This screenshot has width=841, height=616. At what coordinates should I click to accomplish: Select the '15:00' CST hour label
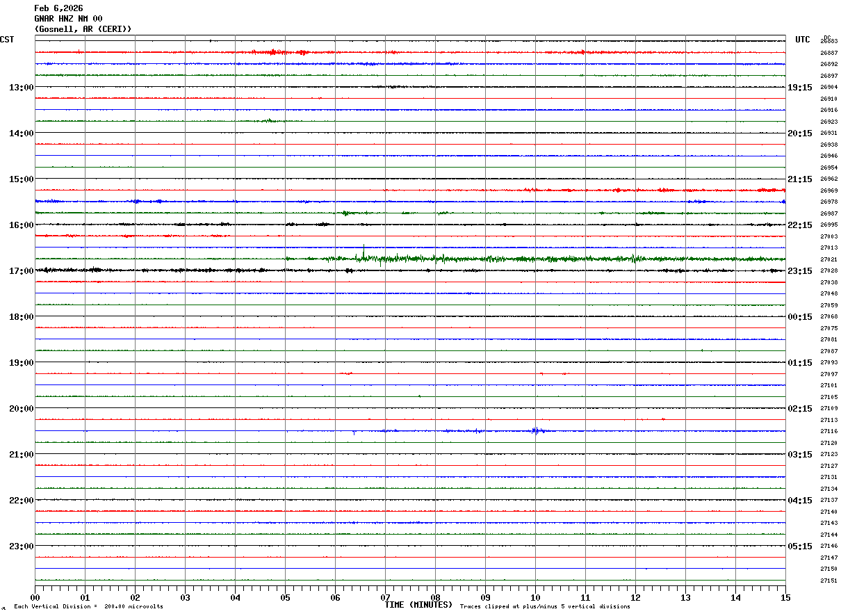click(x=21, y=179)
